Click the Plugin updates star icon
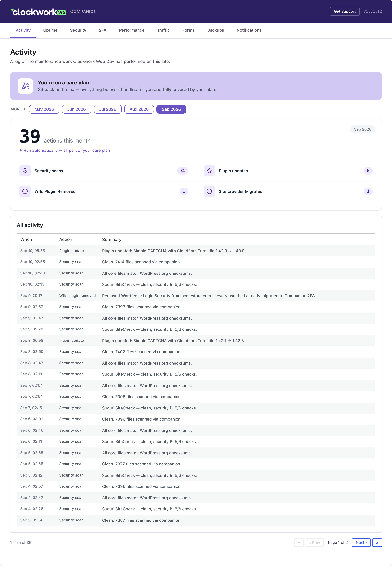392x566 pixels. coord(209,171)
